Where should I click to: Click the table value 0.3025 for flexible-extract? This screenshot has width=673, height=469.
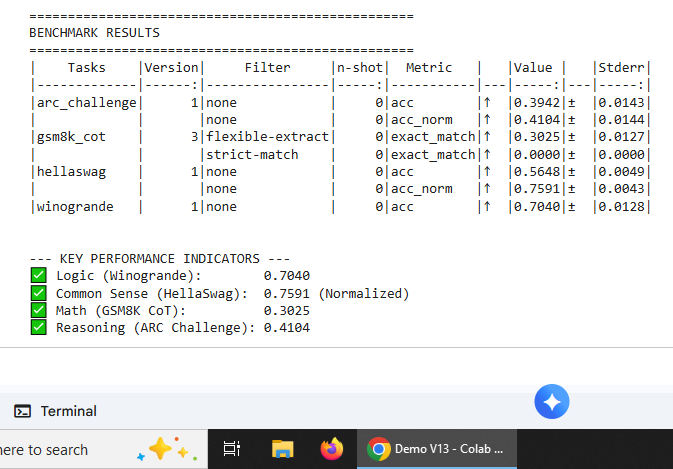(537, 137)
